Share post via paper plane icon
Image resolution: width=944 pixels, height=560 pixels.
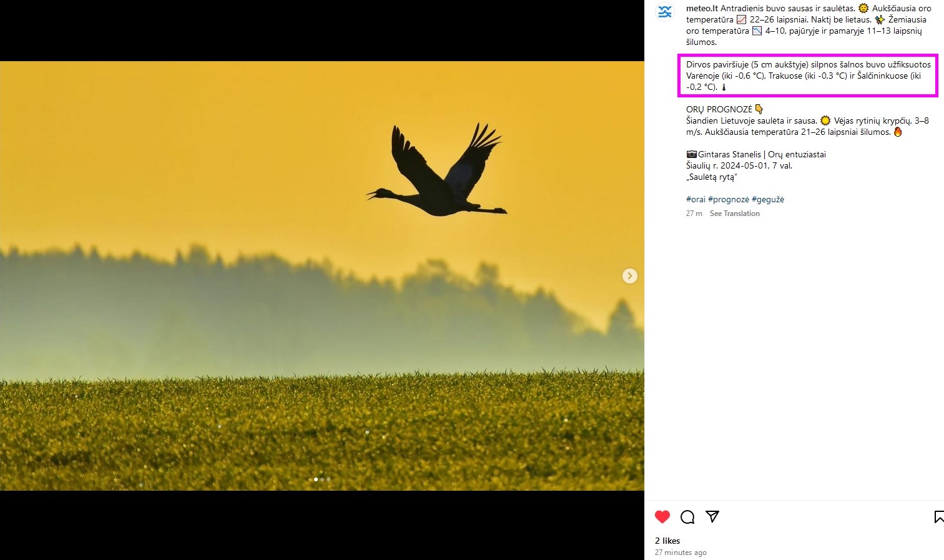[712, 516]
